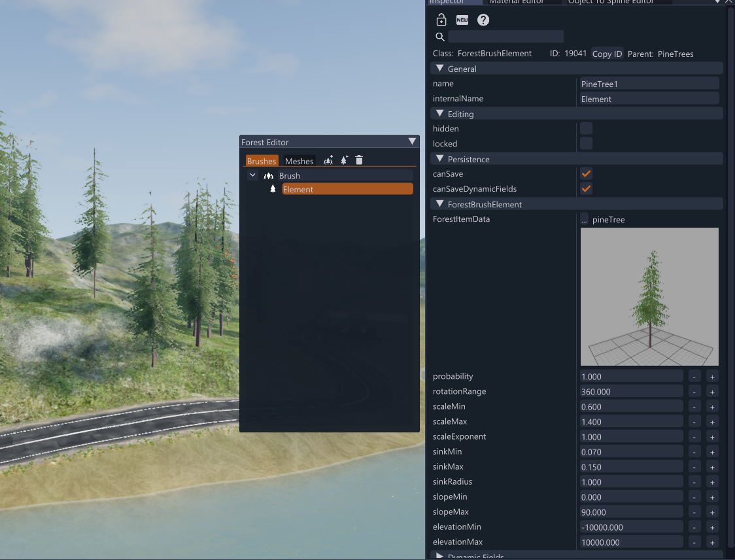Collapse the Persistence section
Viewport: 735px width, 560px height.
pyautogui.click(x=439, y=159)
